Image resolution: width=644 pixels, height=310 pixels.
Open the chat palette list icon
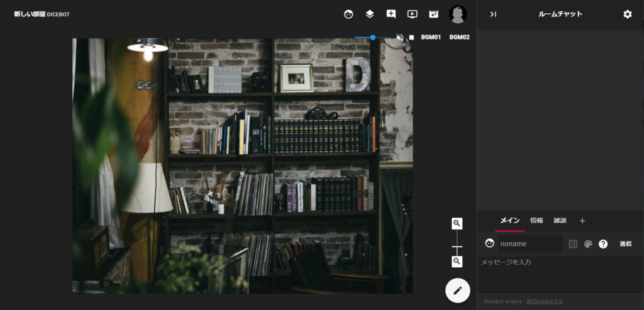coord(573,244)
